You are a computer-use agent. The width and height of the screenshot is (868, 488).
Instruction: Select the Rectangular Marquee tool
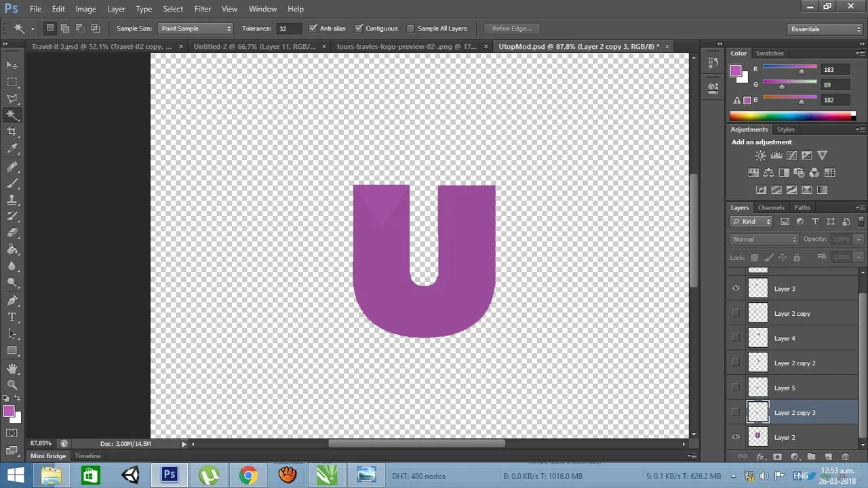click(12, 82)
